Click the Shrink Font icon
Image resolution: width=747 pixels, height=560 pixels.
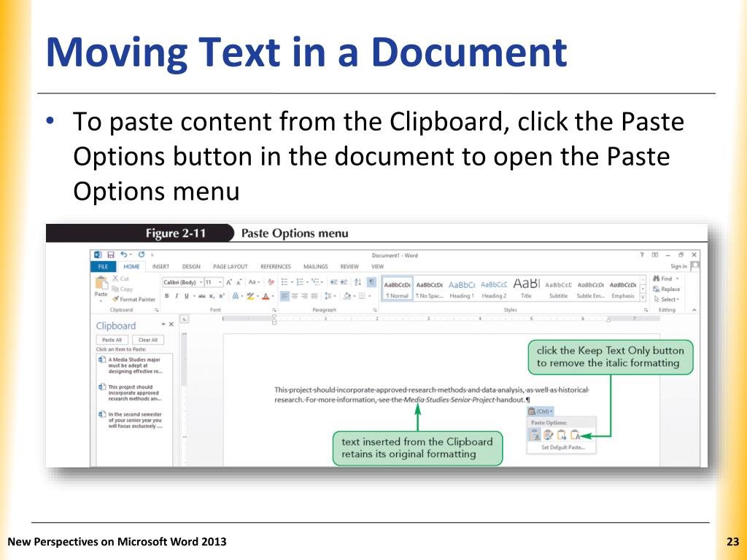coord(239,282)
